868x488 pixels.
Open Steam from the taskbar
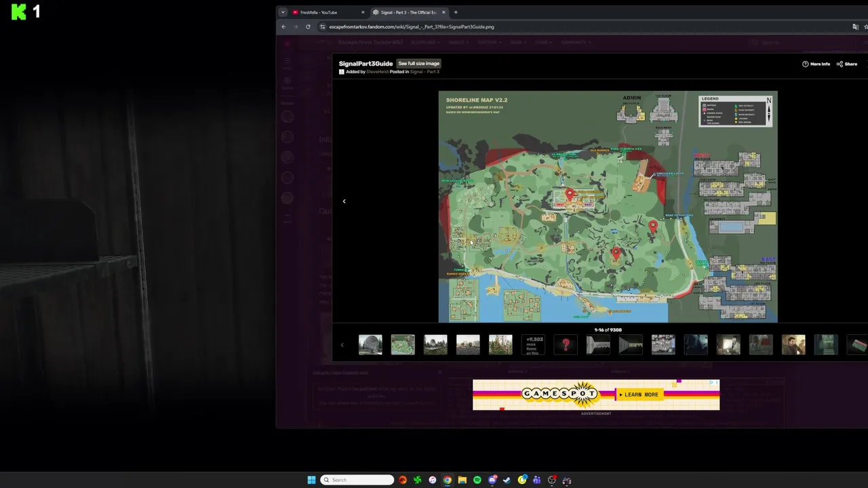(x=507, y=480)
